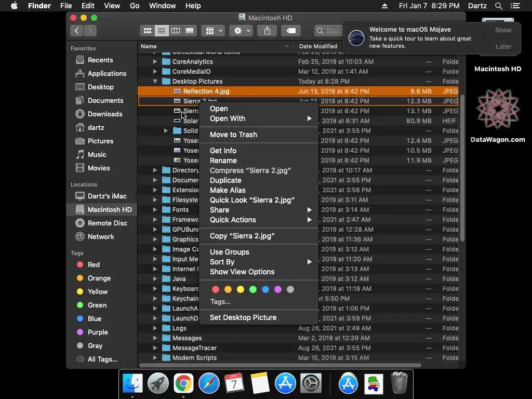Click the vertical scrollbar in file list
Viewport: 532px width, 399px height.
tap(462, 168)
